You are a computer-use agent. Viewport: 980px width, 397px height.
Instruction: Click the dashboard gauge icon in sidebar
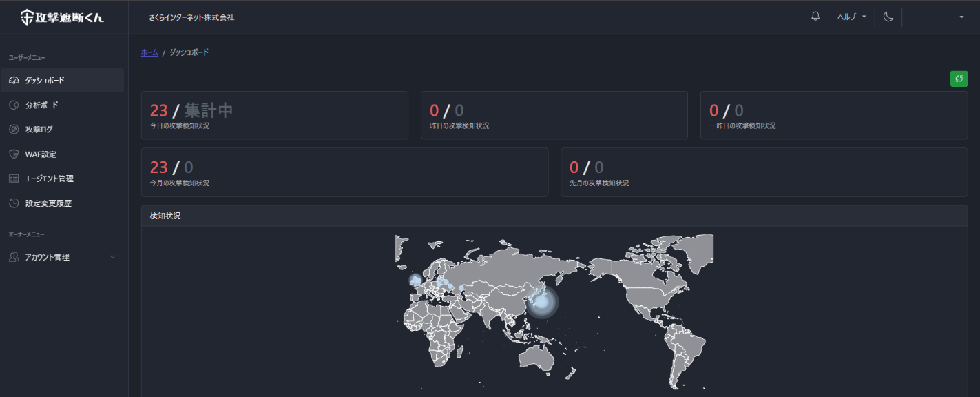[x=14, y=81]
